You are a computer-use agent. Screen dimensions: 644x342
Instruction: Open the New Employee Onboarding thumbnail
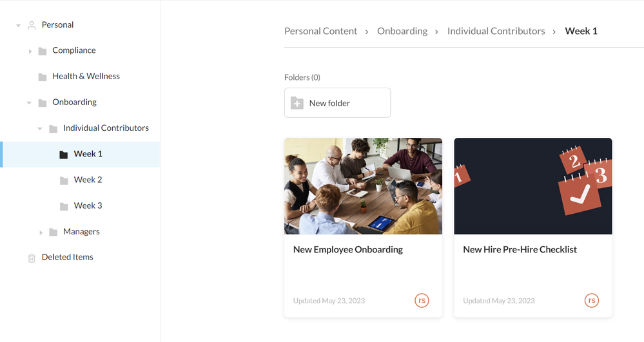point(363,186)
